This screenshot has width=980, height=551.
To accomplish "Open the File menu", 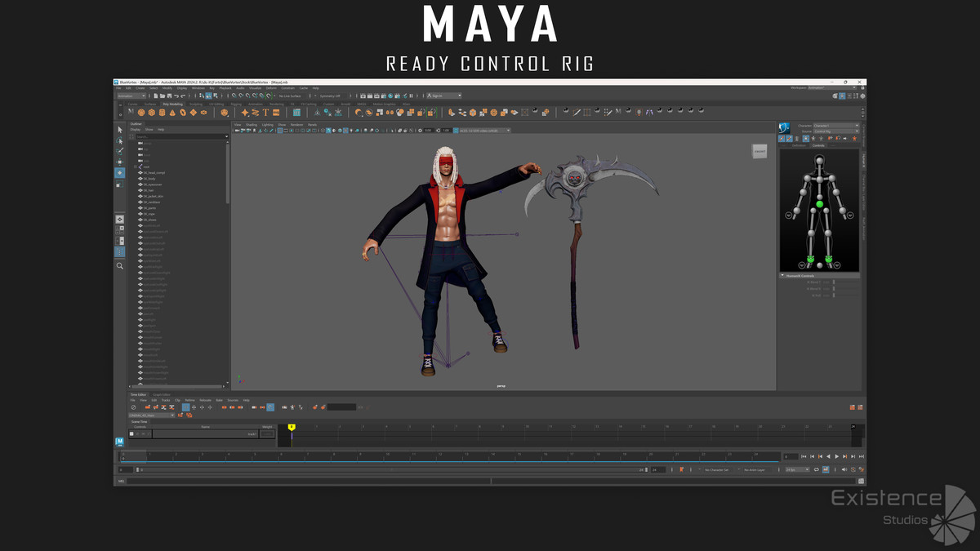I will click(118, 87).
